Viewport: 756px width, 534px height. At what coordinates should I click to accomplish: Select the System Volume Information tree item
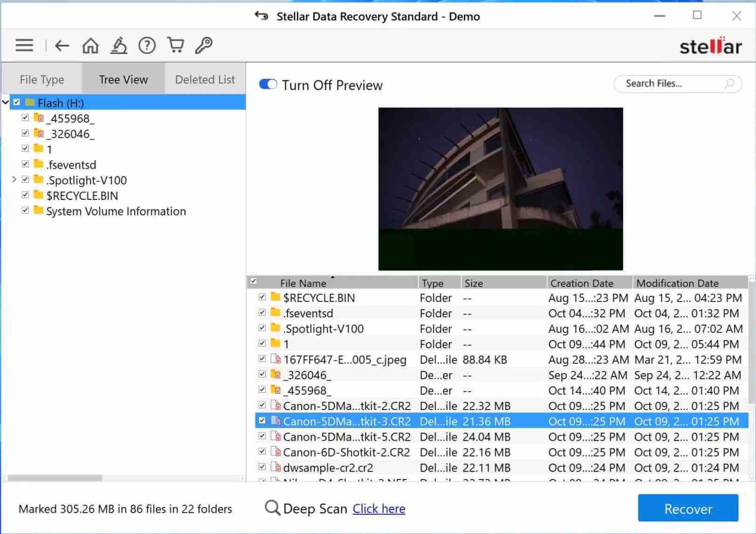click(x=116, y=211)
